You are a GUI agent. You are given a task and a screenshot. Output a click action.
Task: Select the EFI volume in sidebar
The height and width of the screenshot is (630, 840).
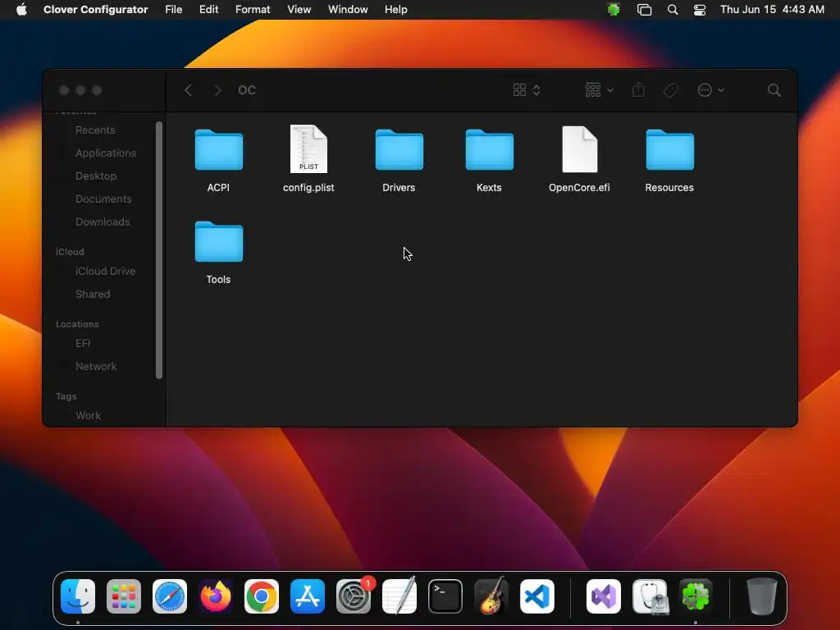pos(83,344)
